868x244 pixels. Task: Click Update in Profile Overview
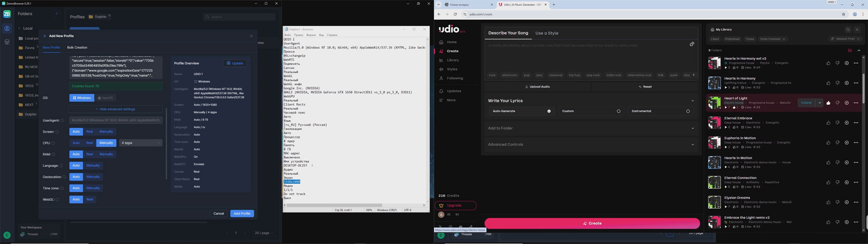pyautogui.click(x=235, y=63)
